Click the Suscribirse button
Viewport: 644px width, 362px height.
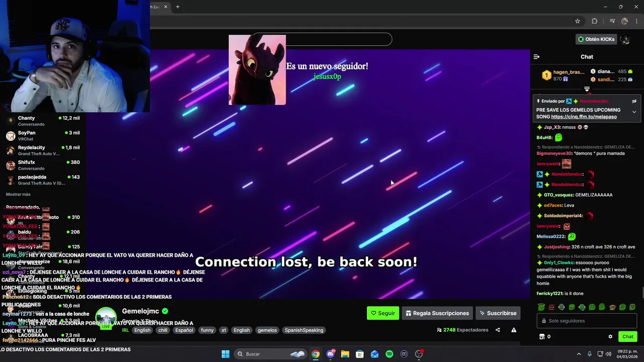click(x=498, y=313)
